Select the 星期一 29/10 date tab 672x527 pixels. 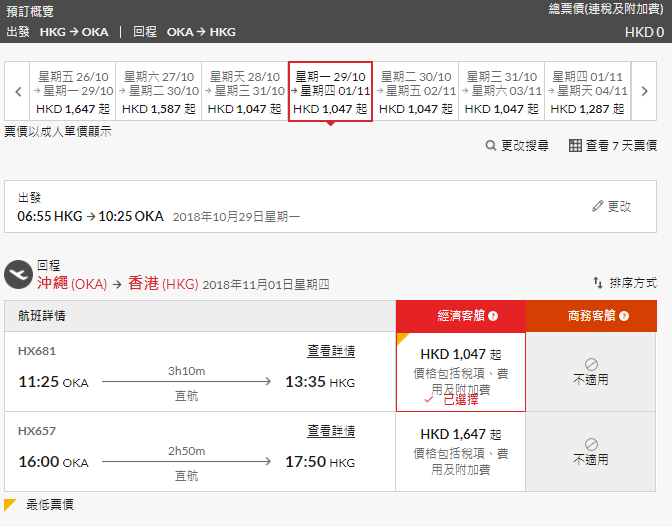pos(330,91)
